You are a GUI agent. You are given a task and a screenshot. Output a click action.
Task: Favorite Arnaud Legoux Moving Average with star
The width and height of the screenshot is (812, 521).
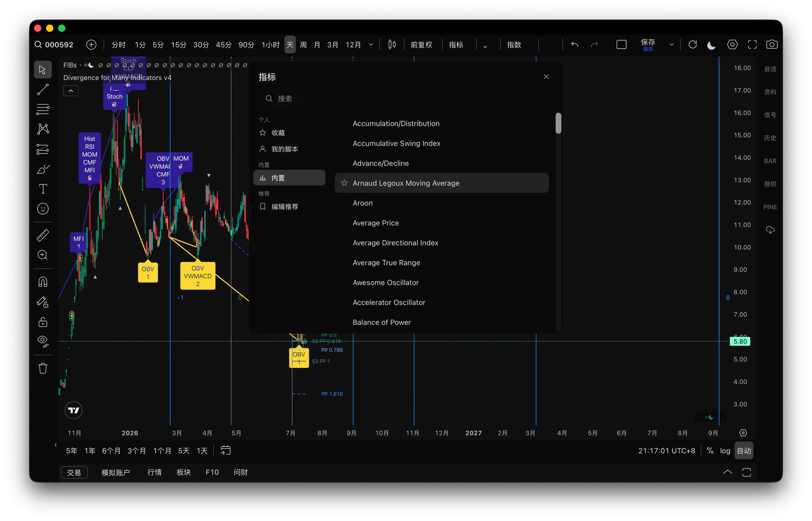[344, 183]
